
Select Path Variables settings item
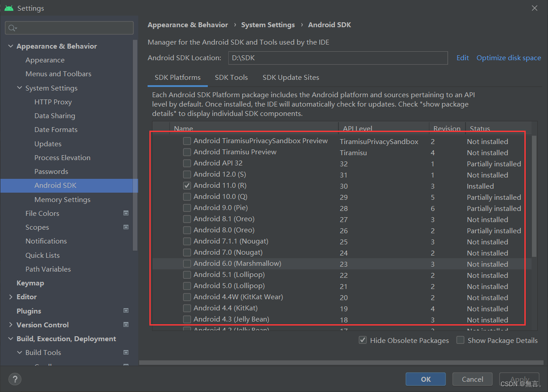click(x=48, y=269)
